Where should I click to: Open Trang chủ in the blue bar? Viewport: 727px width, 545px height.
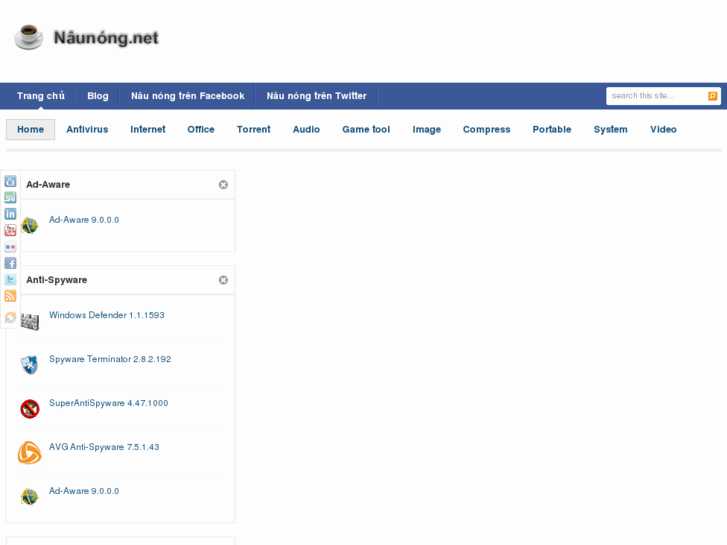click(41, 96)
